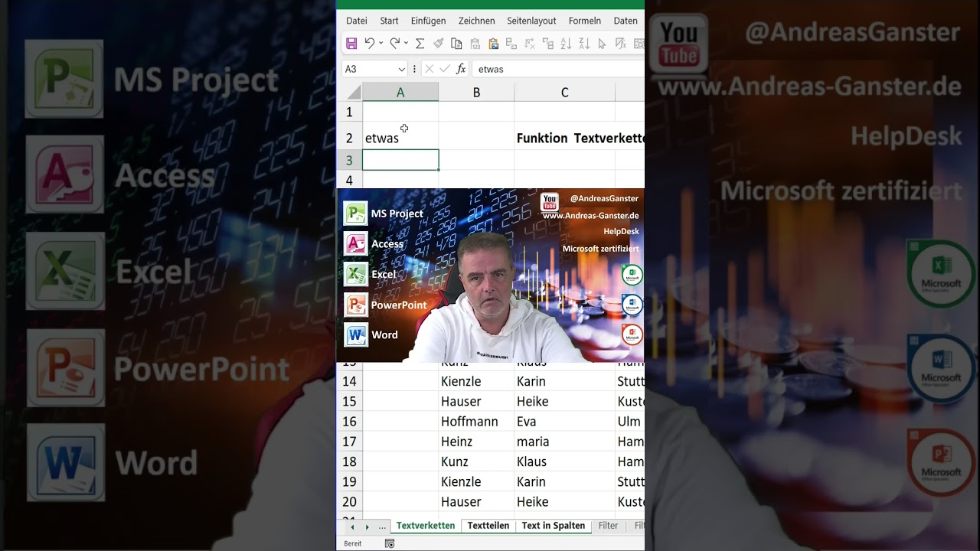Open the Einfügen ribbon tab
The image size is (980, 551).
coord(428,21)
